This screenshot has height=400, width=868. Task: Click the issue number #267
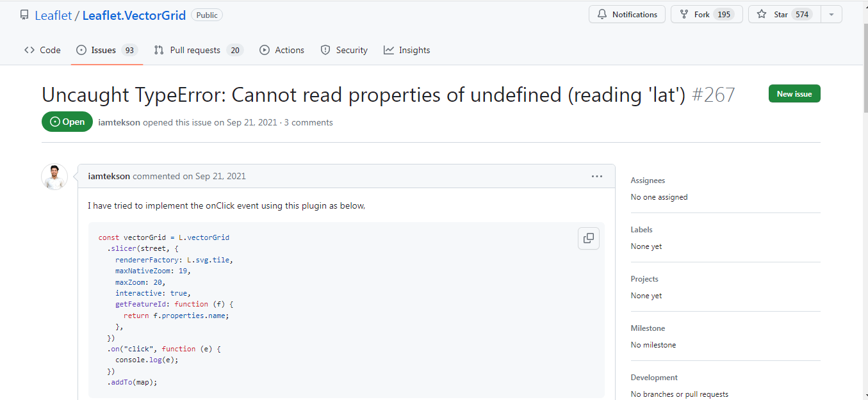coord(713,95)
